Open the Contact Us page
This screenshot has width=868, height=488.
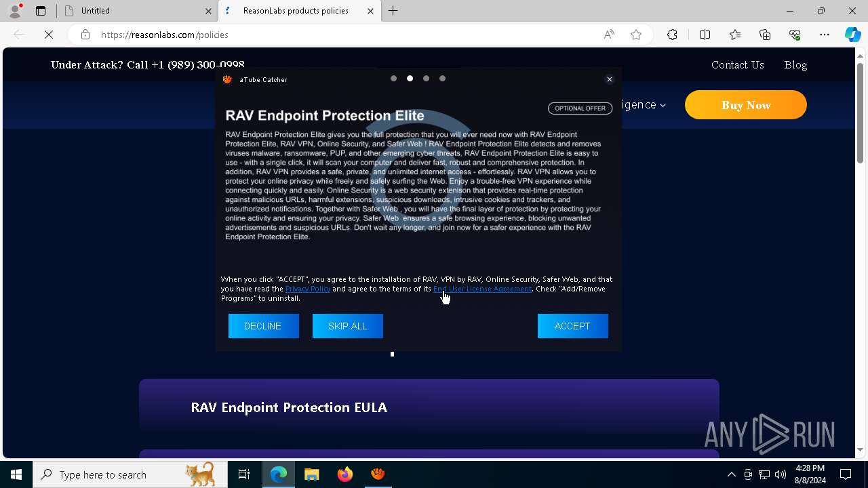click(737, 65)
